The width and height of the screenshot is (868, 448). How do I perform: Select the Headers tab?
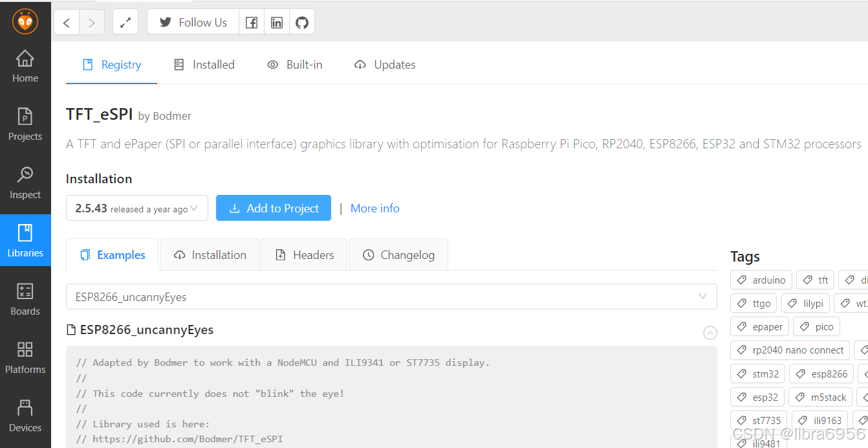click(305, 255)
